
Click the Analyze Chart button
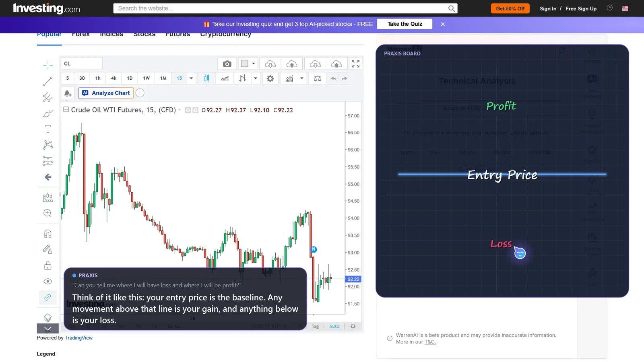106,93
